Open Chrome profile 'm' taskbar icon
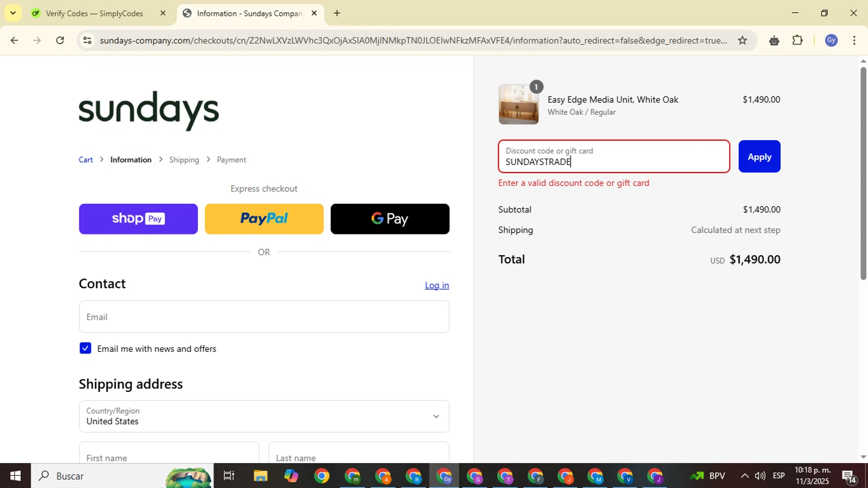Viewport: 868px width, 488px height. pyautogui.click(x=352, y=476)
